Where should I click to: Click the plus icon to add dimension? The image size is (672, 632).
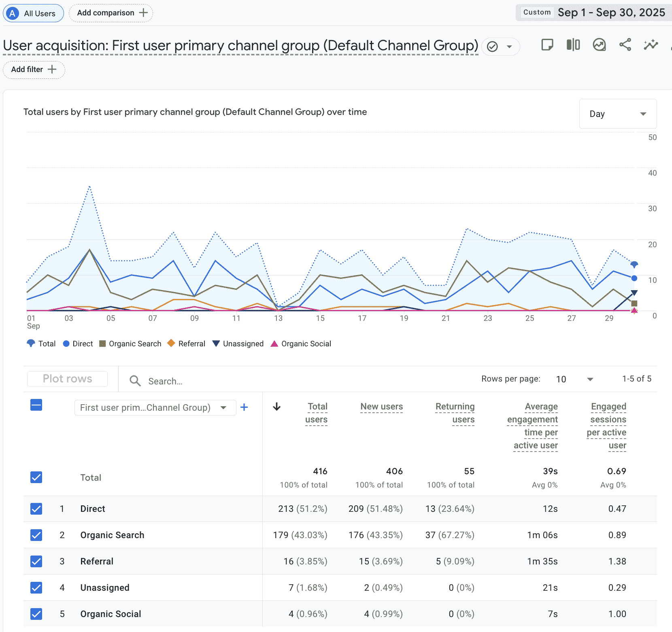click(x=244, y=407)
